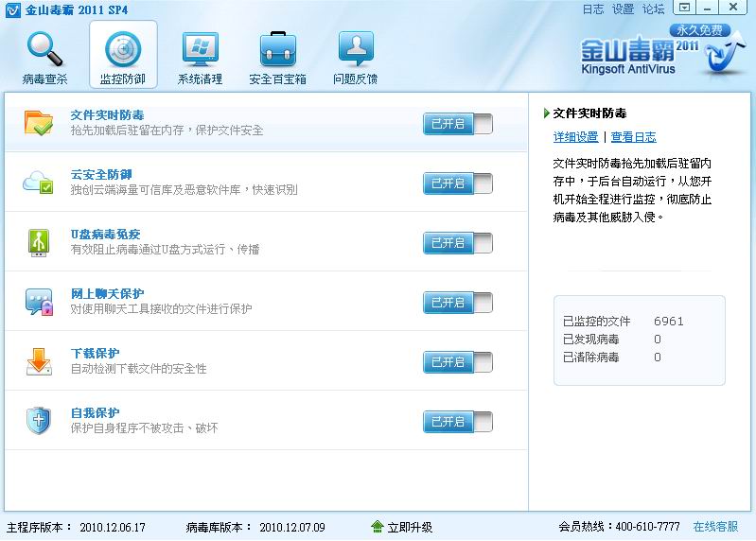Click the 会员热线 400-610-7777 text
Image resolution: width=756 pixels, height=541 pixels.
(619, 527)
